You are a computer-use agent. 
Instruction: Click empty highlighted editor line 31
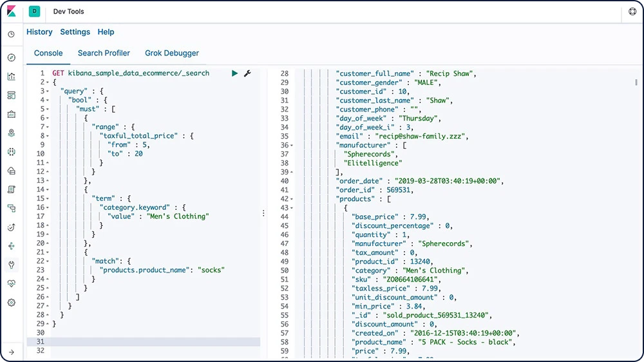[x=144, y=342]
